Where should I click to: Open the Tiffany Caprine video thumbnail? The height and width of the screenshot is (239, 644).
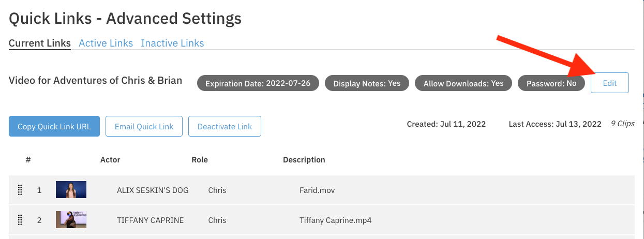[71, 220]
